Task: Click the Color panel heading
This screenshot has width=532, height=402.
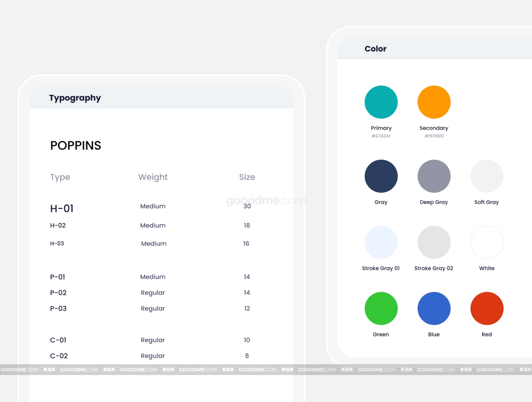Action: 375,49
